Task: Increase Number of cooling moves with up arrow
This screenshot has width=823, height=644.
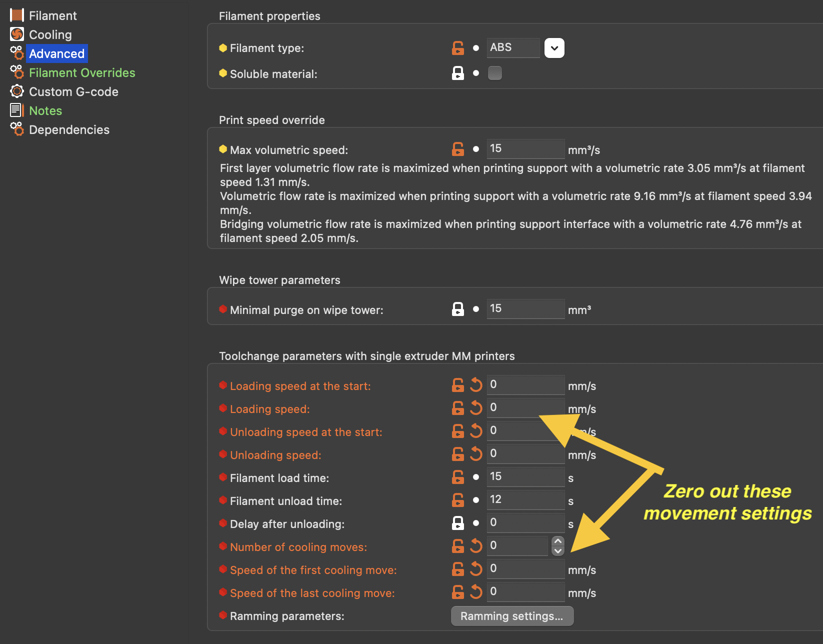Action: [x=558, y=541]
